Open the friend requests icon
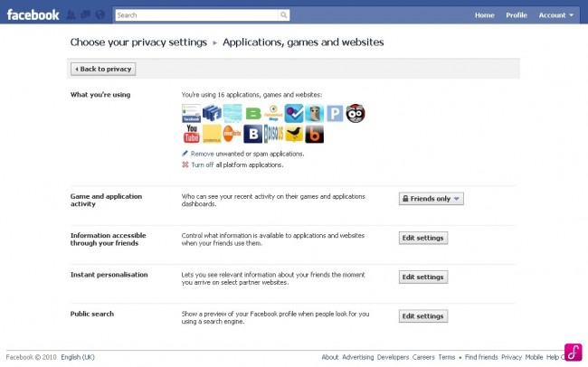 [x=71, y=15]
